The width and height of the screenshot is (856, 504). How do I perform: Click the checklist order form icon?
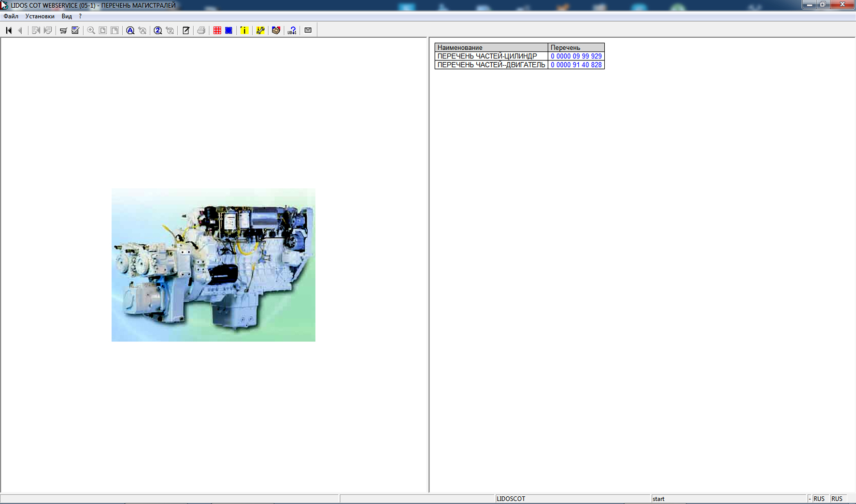click(x=75, y=30)
